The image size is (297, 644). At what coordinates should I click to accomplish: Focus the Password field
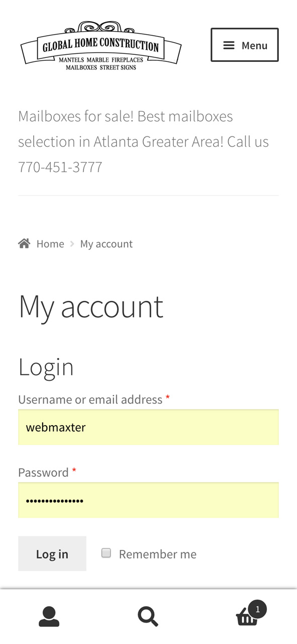tap(148, 500)
